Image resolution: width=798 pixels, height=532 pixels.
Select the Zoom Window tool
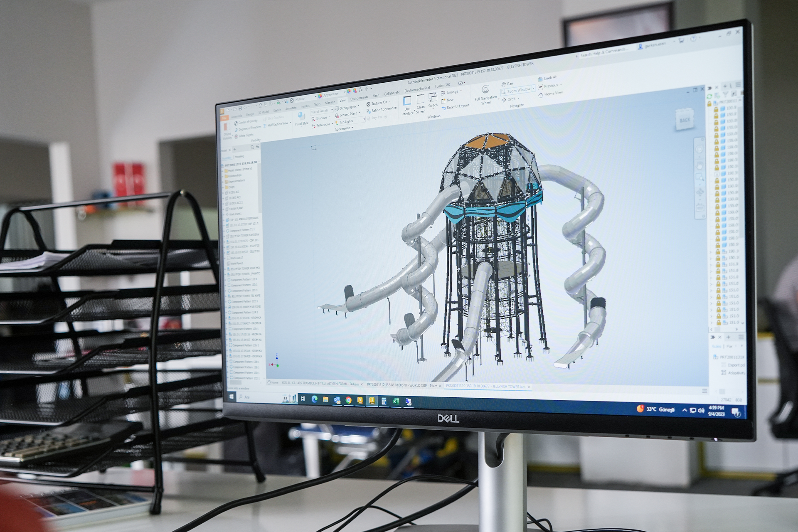[516, 91]
